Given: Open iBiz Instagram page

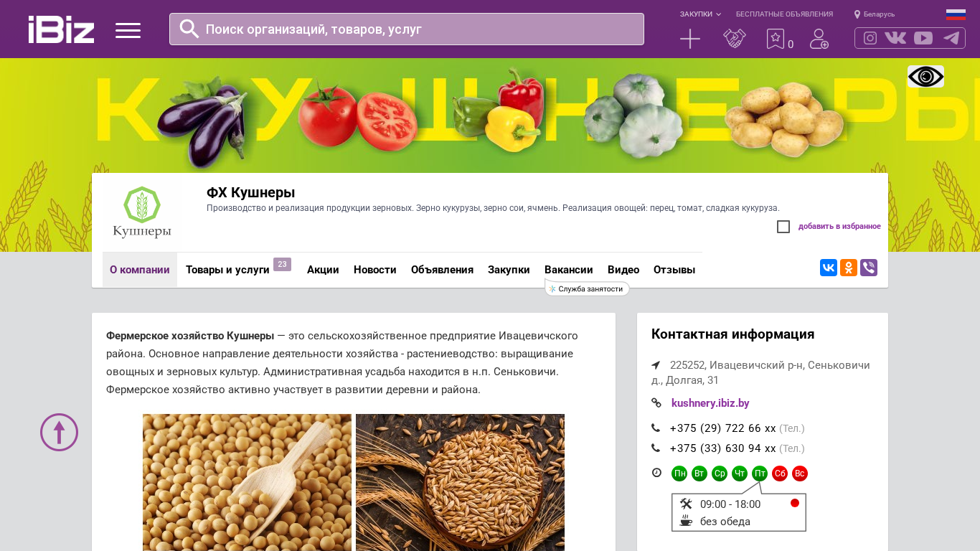Looking at the screenshot, I should [870, 38].
